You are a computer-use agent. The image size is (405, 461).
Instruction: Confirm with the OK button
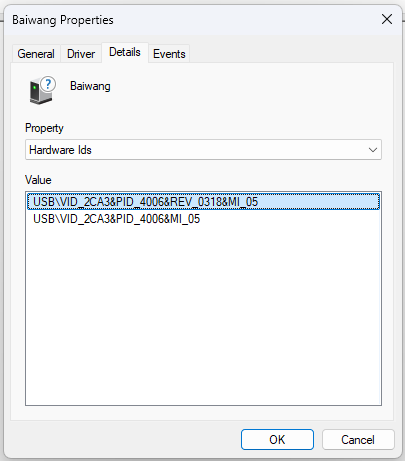277,440
